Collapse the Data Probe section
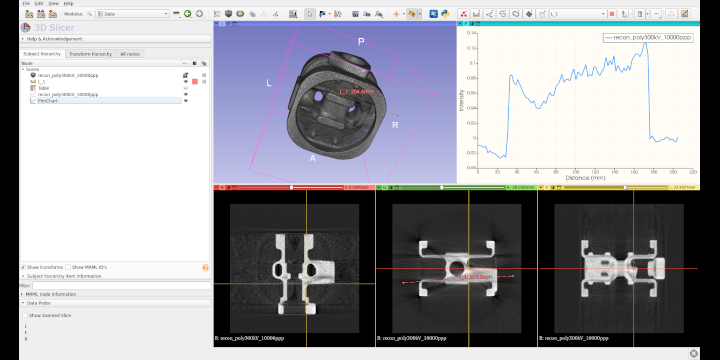The image size is (720, 360). (x=115, y=303)
